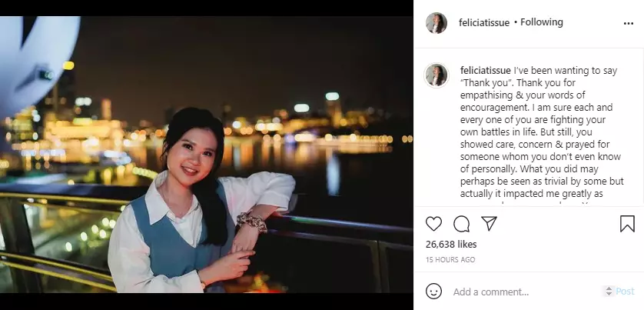Image resolution: width=644 pixels, height=310 pixels.
Task: Open the emoji picker smiley icon
Action: (434, 292)
